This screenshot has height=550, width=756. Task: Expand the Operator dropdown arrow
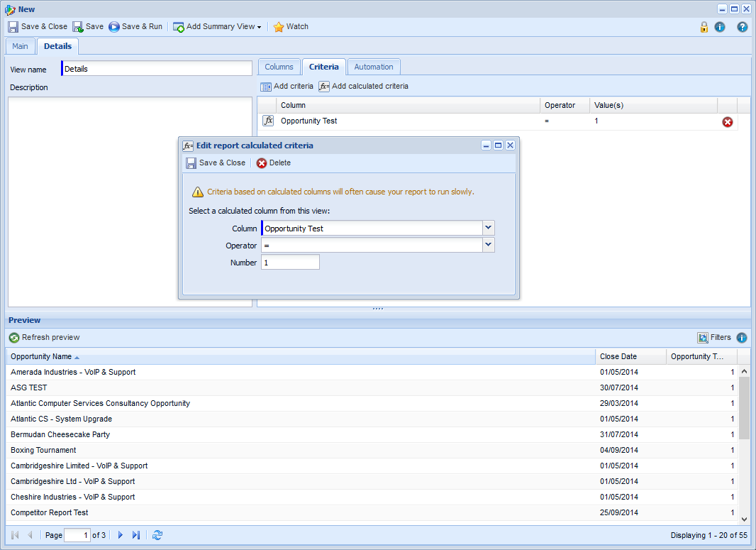tap(488, 245)
